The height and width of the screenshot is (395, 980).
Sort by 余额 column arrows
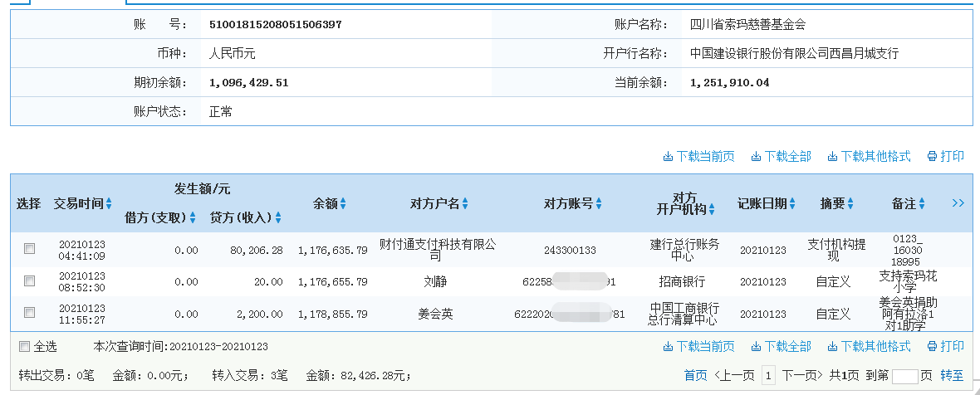[343, 204]
